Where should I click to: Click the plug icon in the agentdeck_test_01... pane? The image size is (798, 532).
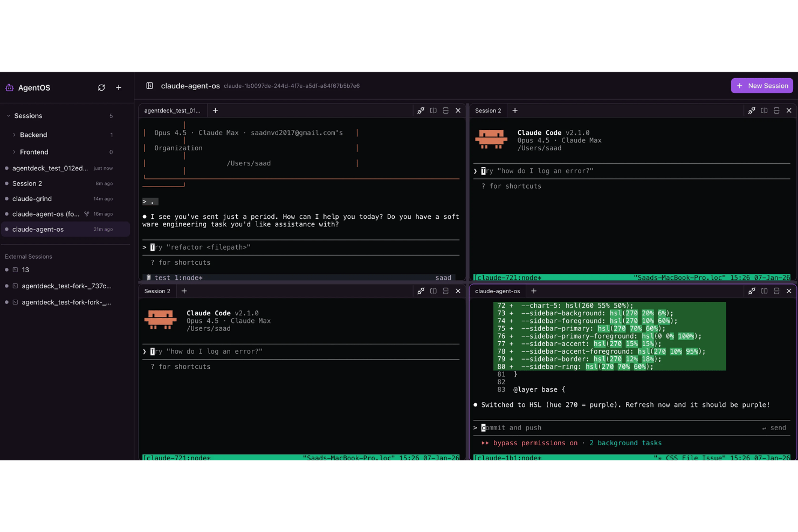(x=421, y=110)
